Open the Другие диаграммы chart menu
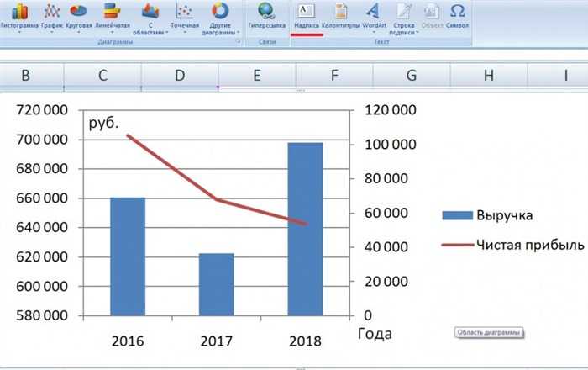 pos(220,18)
